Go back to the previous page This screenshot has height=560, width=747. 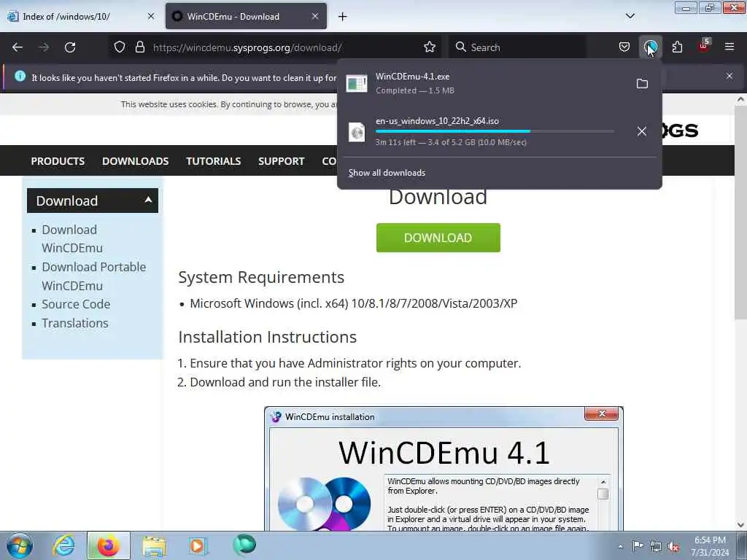(18, 47)
